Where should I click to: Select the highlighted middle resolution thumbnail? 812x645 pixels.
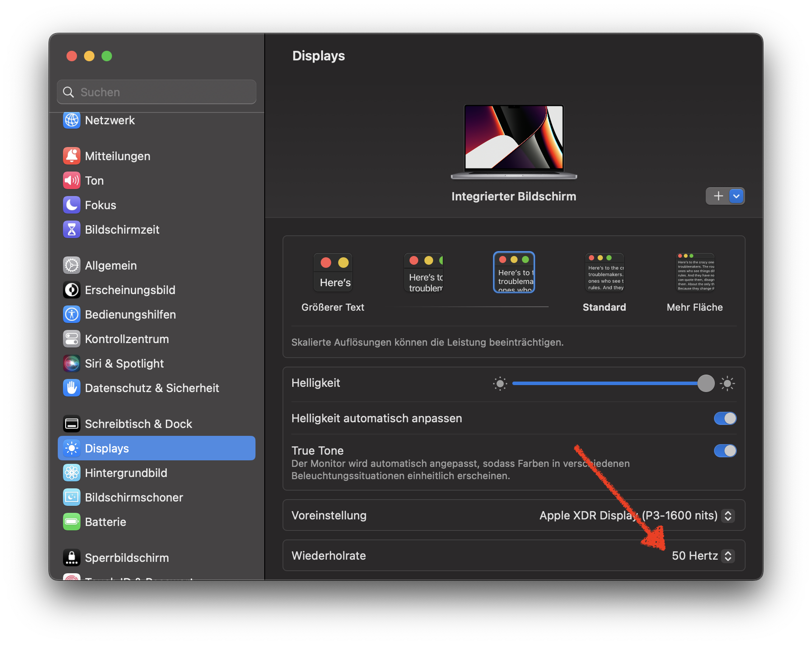click(x=514, y=272)
